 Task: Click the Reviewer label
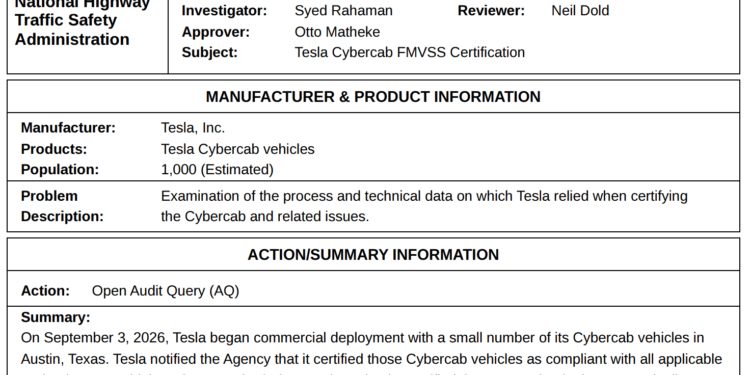point(491,11)
